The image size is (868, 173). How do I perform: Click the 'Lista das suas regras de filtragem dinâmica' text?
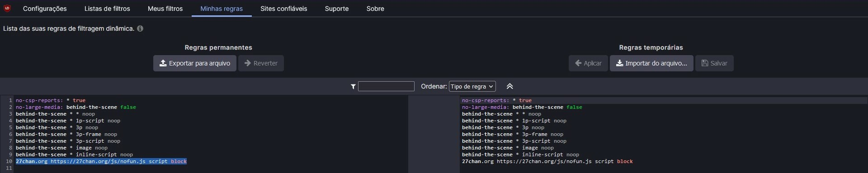tap(69, 28)
